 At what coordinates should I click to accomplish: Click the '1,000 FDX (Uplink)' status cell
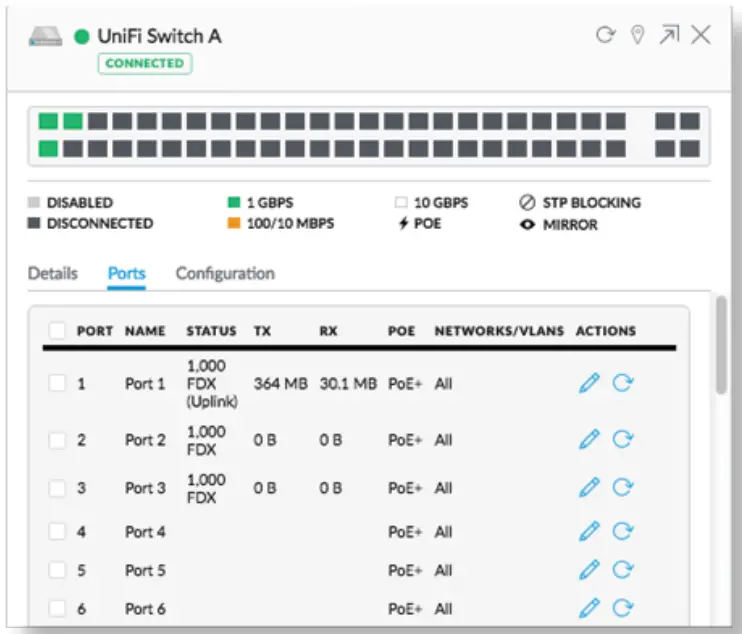click(x=212, y=383)
